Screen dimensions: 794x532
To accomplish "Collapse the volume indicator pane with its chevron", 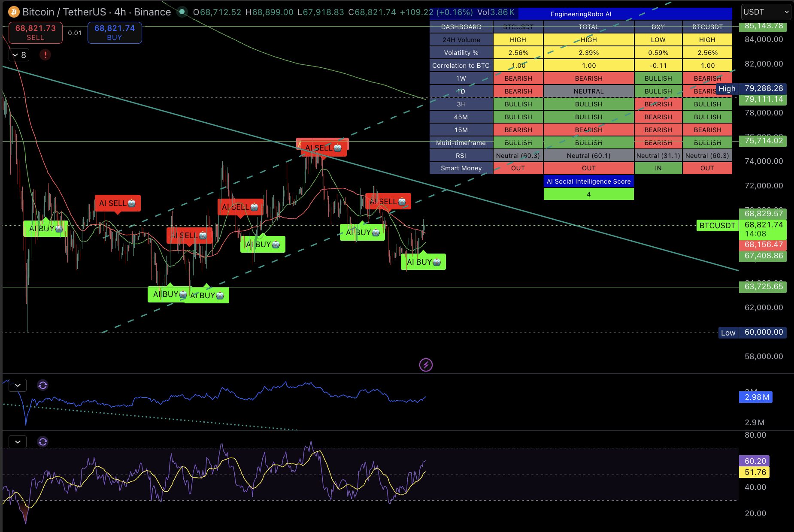I will tap(17, 385).
